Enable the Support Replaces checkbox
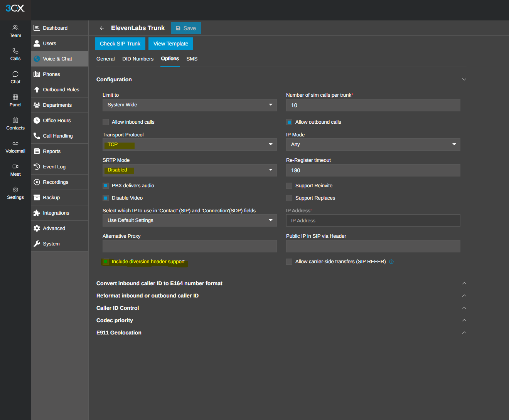 pos(289,198)
